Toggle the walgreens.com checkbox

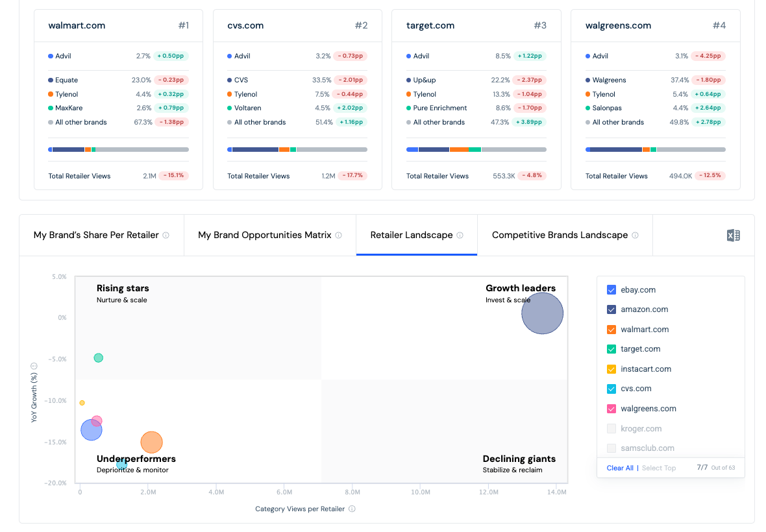pyautogui.click(x=611, y=409)
